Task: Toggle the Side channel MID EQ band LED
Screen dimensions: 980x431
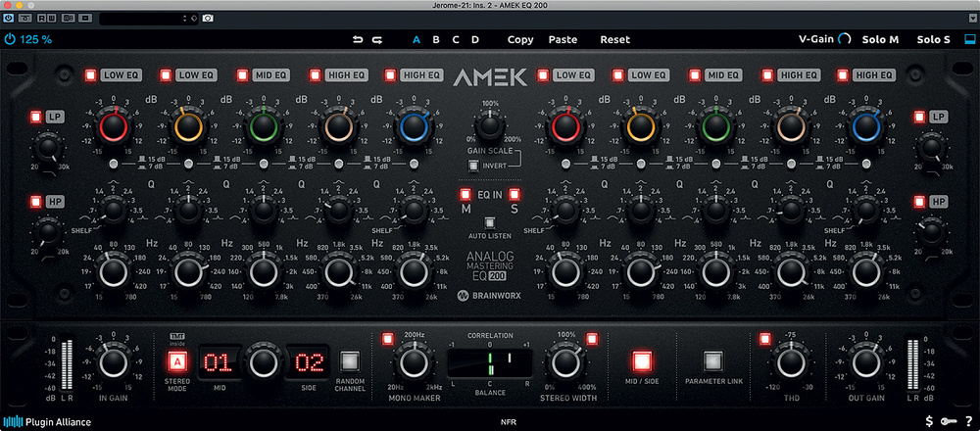Action: point(695,75)
